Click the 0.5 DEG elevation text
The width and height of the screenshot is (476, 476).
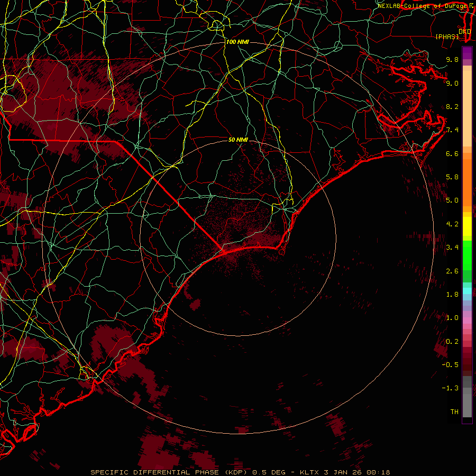click(269, 472)
